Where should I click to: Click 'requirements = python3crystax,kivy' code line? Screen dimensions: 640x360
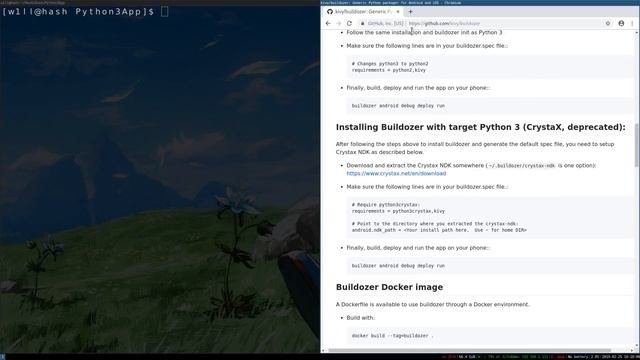coord(398,211)
